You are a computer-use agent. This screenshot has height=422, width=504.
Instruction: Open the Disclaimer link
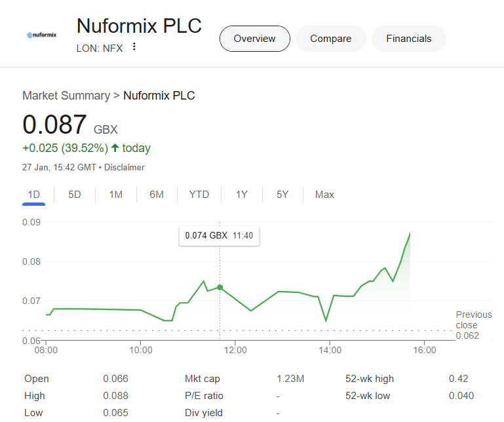point(125,168)
